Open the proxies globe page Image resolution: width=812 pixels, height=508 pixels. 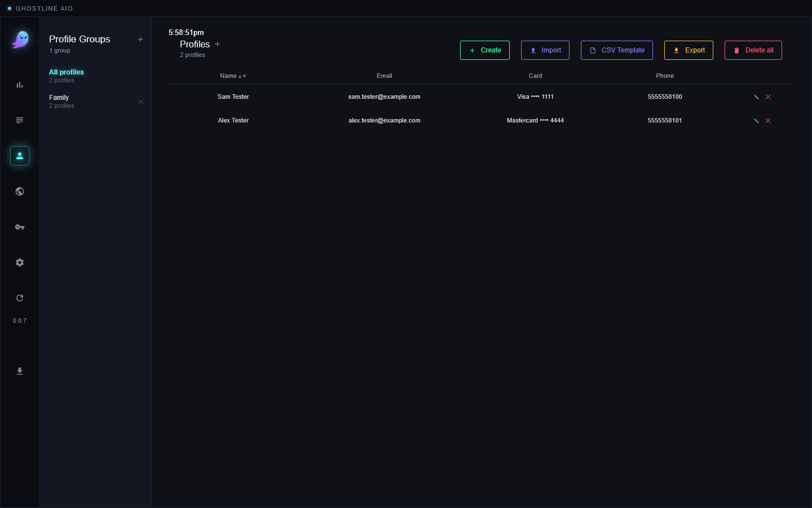[x=20, y=191]
